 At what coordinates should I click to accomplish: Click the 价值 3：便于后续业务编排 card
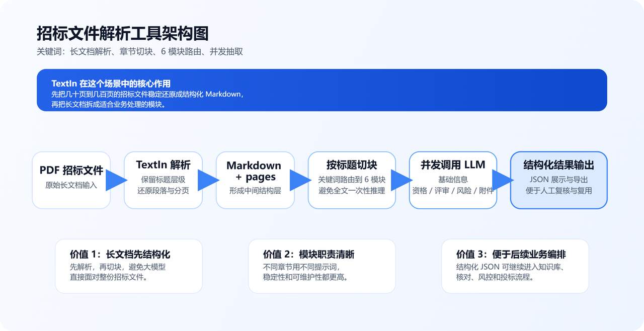pyautogui.click(x=515, y=266)
